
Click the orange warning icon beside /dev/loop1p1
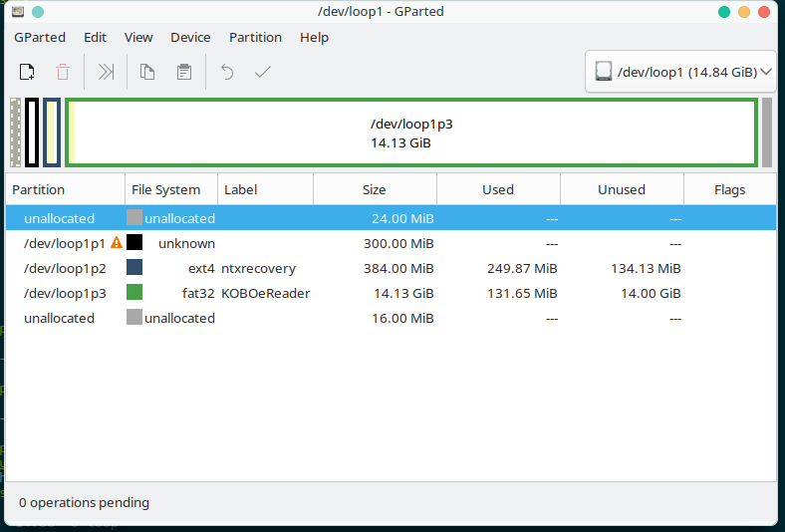click(117, 243)
